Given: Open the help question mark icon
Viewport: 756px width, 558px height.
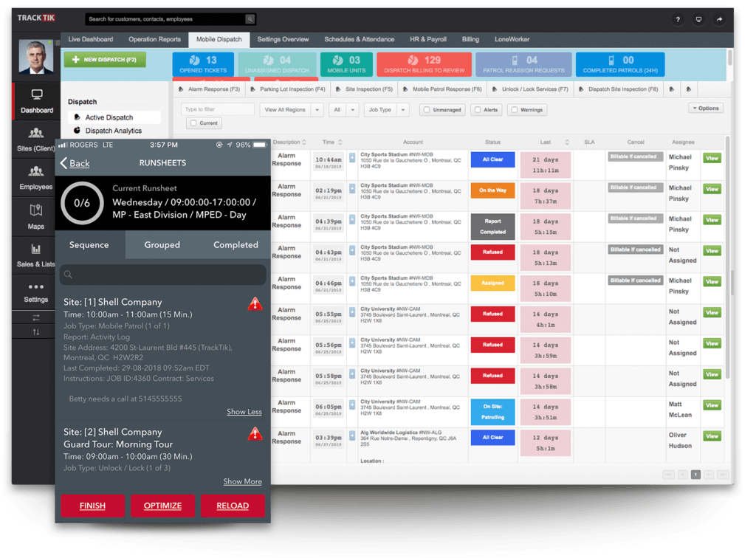Looking at the screenshot, I should (x=678, y=20).
